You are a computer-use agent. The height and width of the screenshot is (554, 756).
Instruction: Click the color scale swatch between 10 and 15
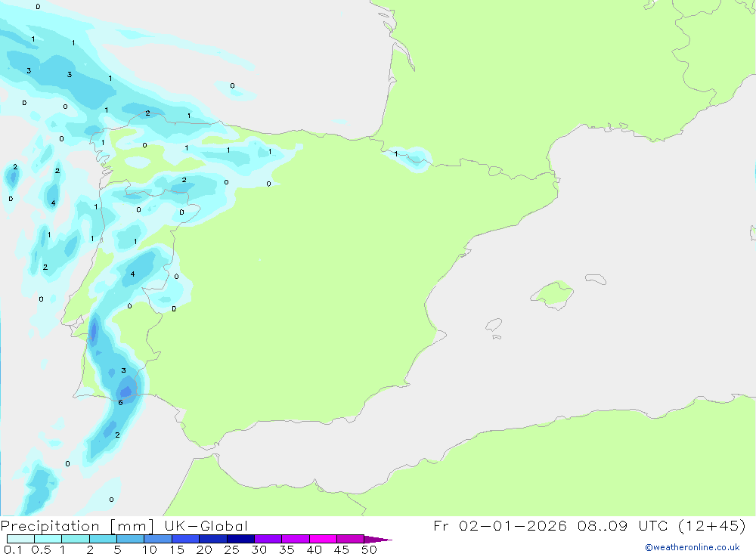coord(158,539)
